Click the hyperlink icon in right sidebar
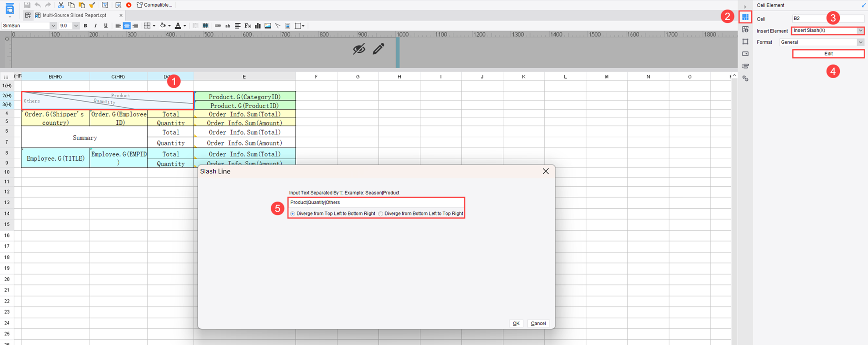 [745, 78]
